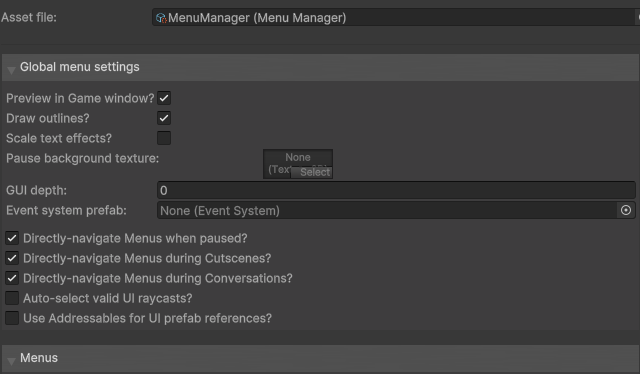Enable Auto-select valid UI raycasts

pyautogui.click(x=12, y=298)
